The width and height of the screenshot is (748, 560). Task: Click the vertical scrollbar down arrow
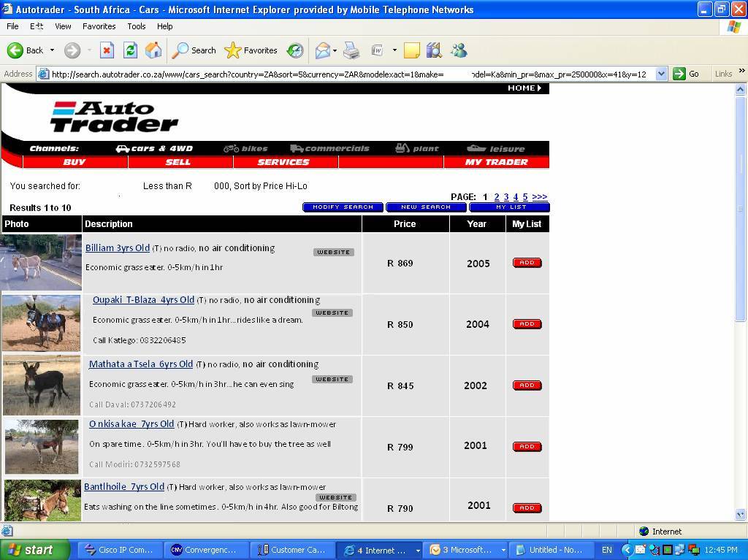coord(741,515)
